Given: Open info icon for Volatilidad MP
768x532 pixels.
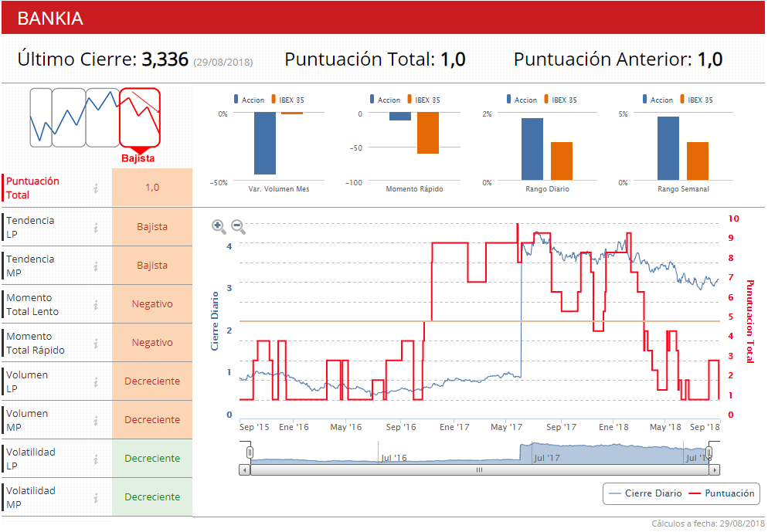Looking at the screenshot, I should pos(96,498).
